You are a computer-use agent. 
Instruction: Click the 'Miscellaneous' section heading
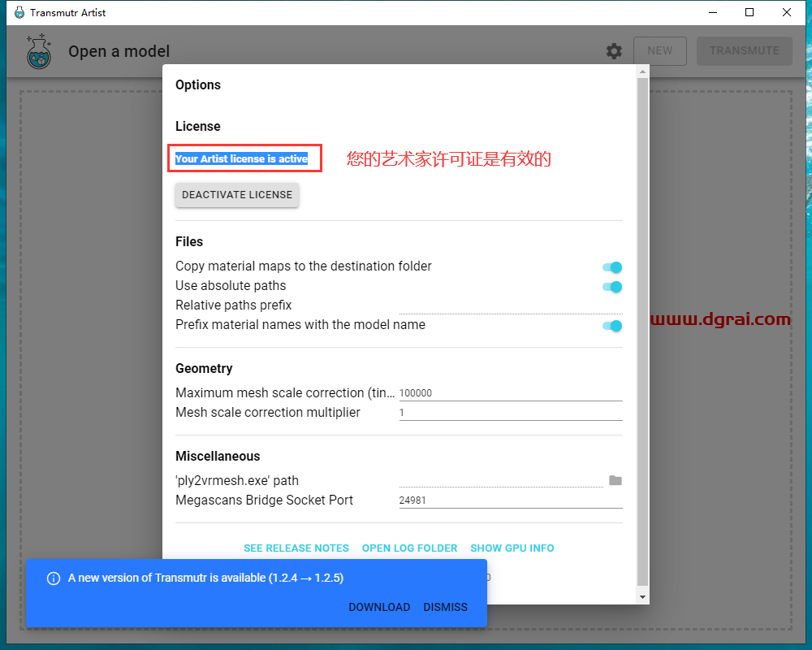(218, 456)
